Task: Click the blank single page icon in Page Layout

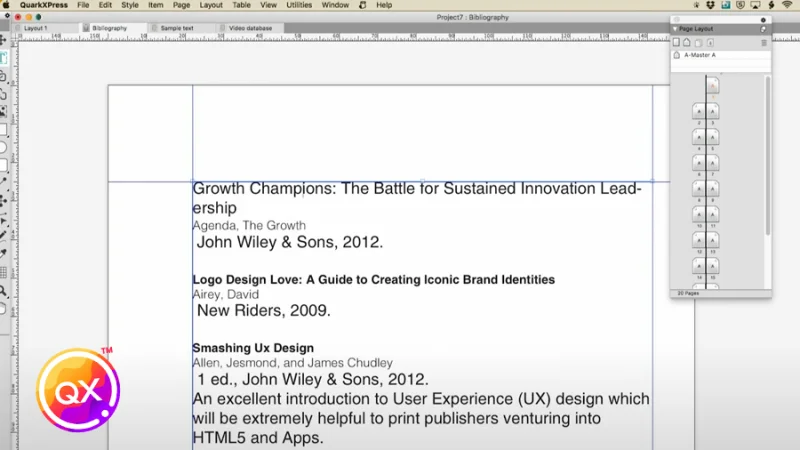Action: pyautogui.click(x=676, y=43)
